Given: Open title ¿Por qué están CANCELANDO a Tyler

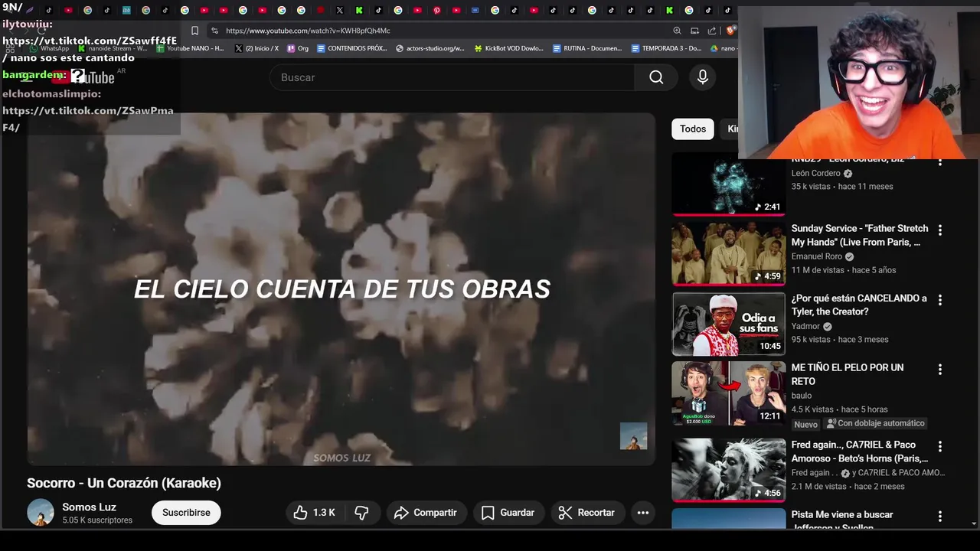Looking at the screenshot, I should (859, 305).
